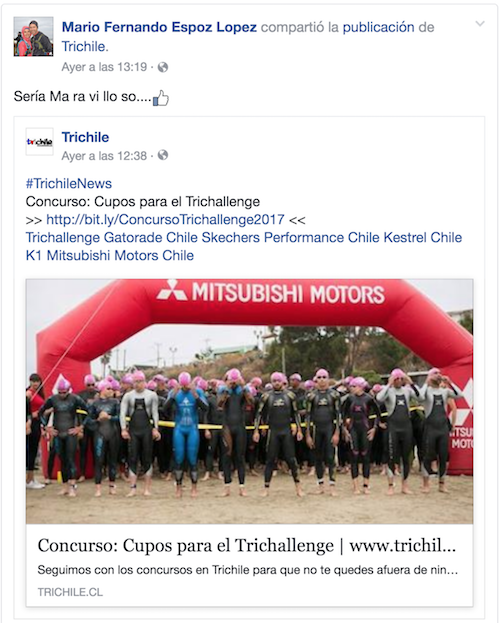The width and height of the screenshot is (500, 623).
Task: Open the 'Ayer a las 13:19' timestamp
Action: pyautogui.click(x=104, y=67)
